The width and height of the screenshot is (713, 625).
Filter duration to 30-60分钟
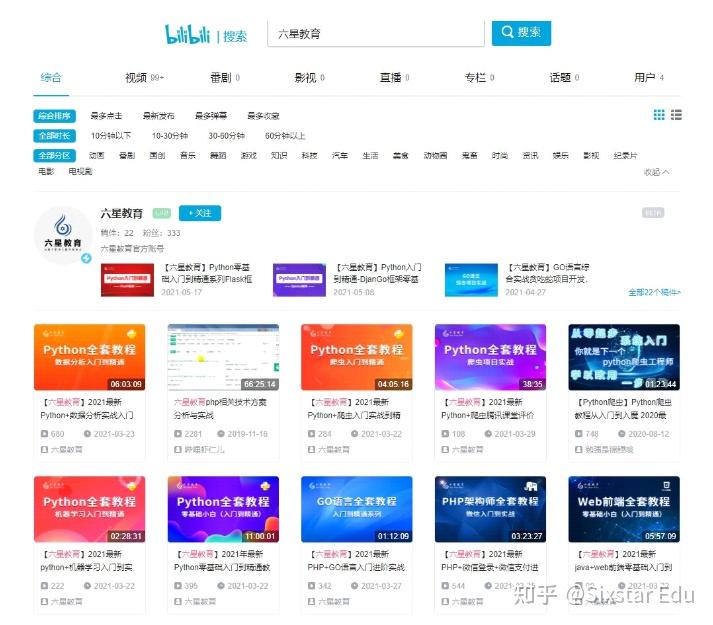pos(226,136)
